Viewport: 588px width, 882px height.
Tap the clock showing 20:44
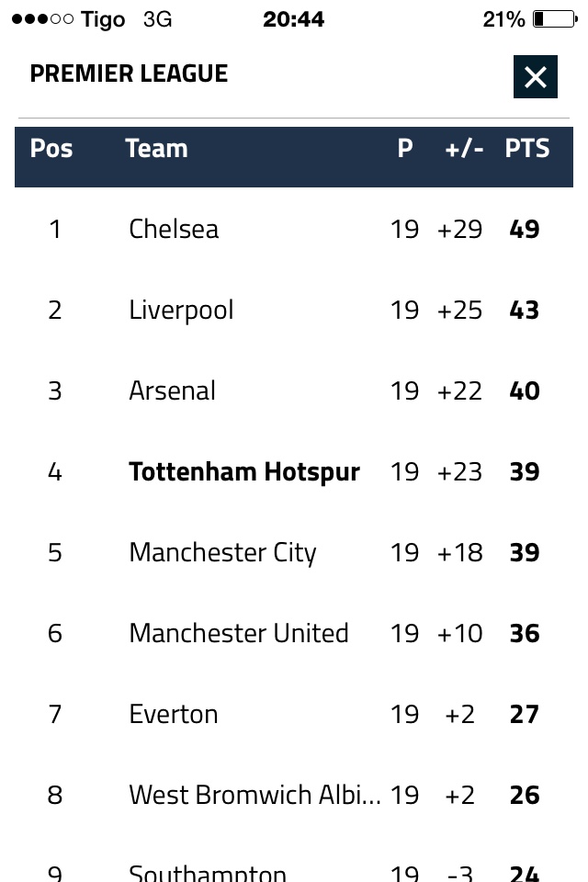(293, 19)
